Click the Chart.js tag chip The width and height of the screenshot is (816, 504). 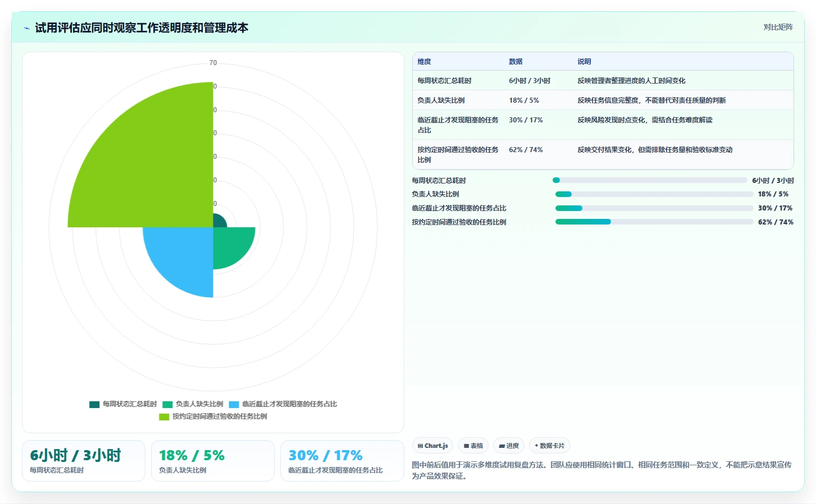pos(432,446)
